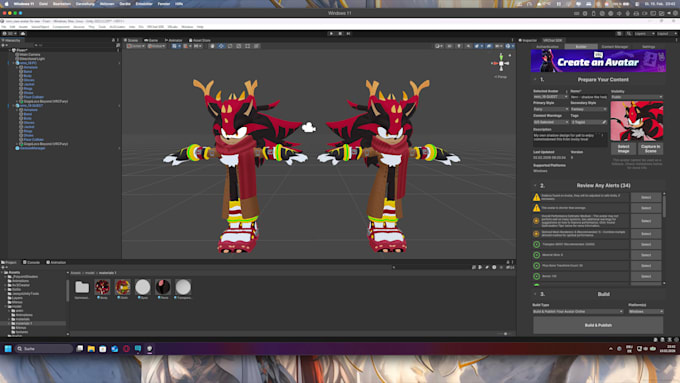Open the Fenster menu in macOS menu bar
The height and width of the screenshot is (383, 680).
point(164,3)
